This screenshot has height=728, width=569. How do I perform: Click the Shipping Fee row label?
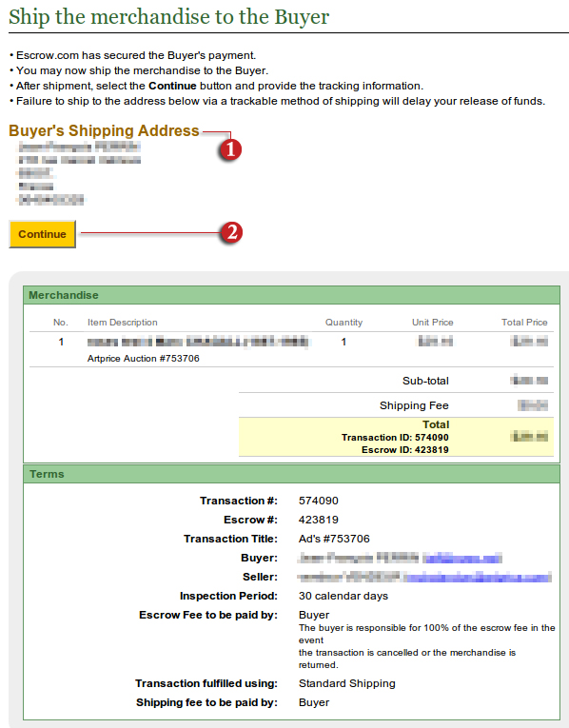pos(414,405)
